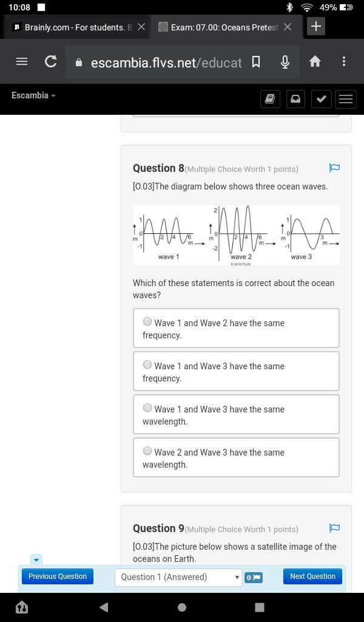Switch to the Brainly.com tab
This screenshot has height=622, width=364.
[x=73, y=27]
